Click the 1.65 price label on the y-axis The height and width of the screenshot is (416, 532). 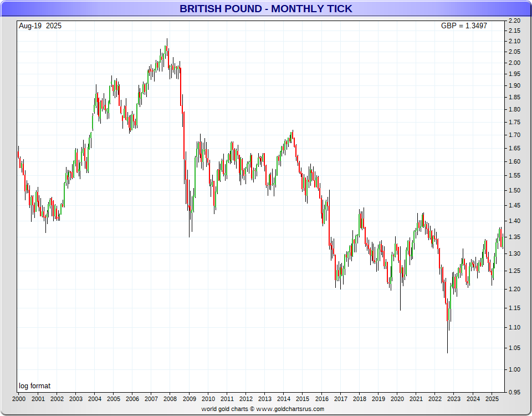(515, 149)
